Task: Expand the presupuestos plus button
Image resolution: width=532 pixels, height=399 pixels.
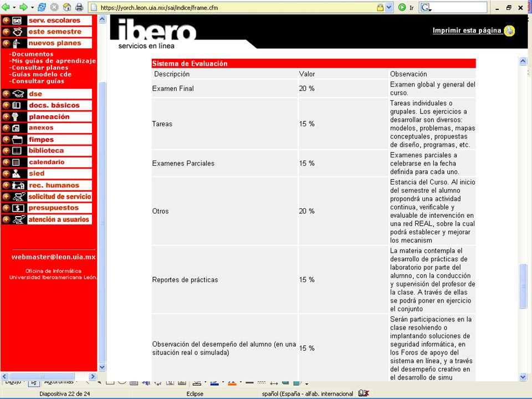Action: tap(6, 208)
